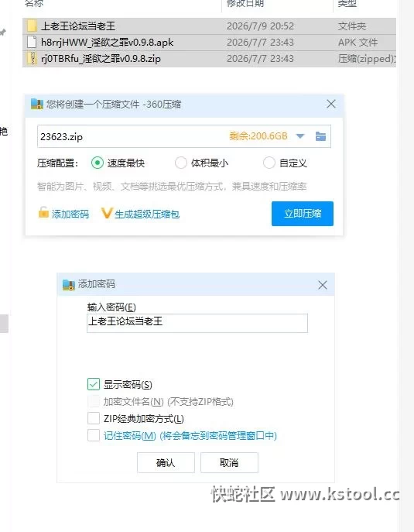Open the browse folder icon beside 23623.zip
414x532 pixels.
[x=320, y=136]
